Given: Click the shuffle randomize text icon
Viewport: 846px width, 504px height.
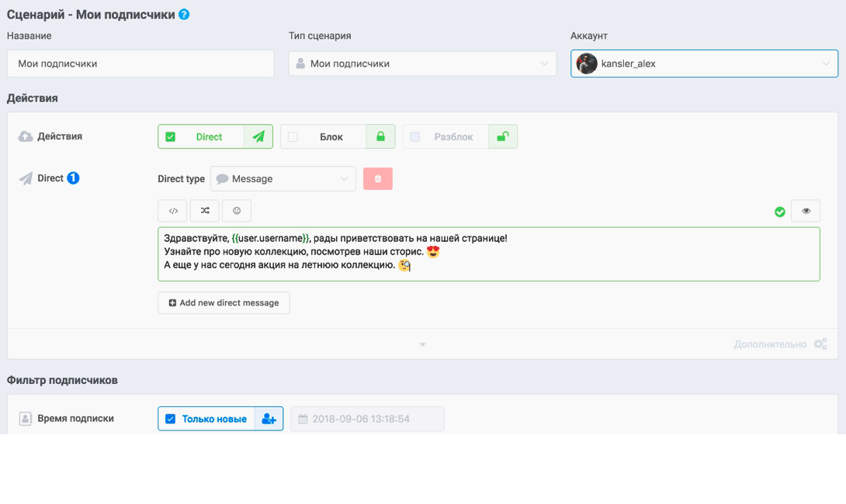Looking at the screenshot, I should [x=204, y=211].
